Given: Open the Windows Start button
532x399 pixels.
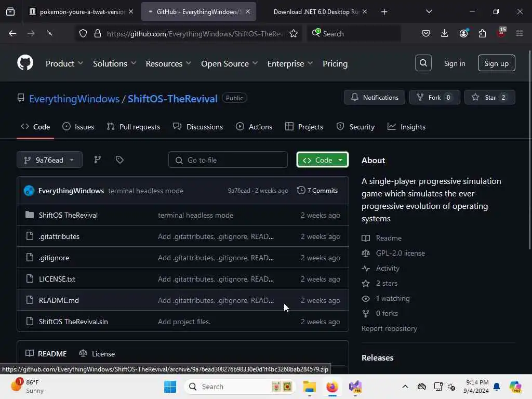Looking at the screenshot, I should [170, 387].
